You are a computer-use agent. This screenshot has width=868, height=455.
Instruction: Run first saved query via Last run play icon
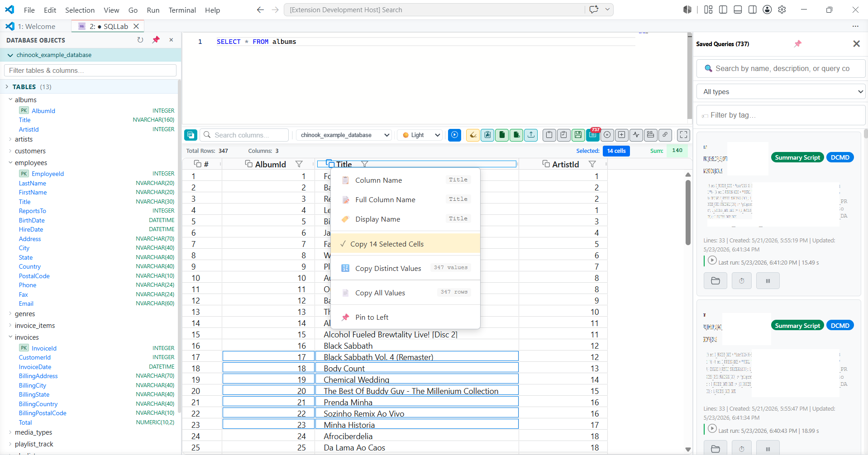tap(712, 261)
